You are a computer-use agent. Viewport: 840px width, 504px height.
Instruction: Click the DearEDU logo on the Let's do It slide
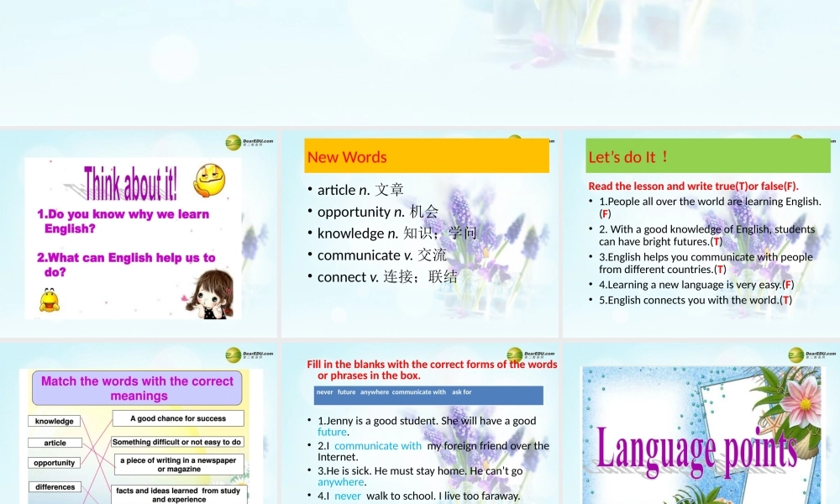pyautogui.click(x=795, y=137)
